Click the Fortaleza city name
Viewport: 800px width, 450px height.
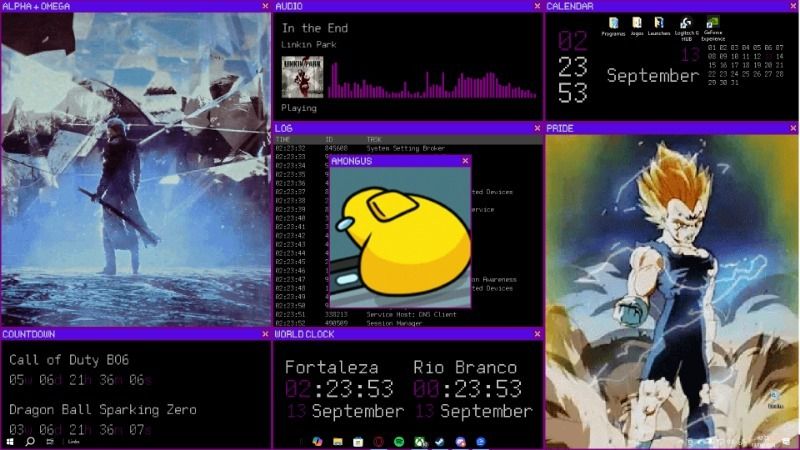coord(332,367)
